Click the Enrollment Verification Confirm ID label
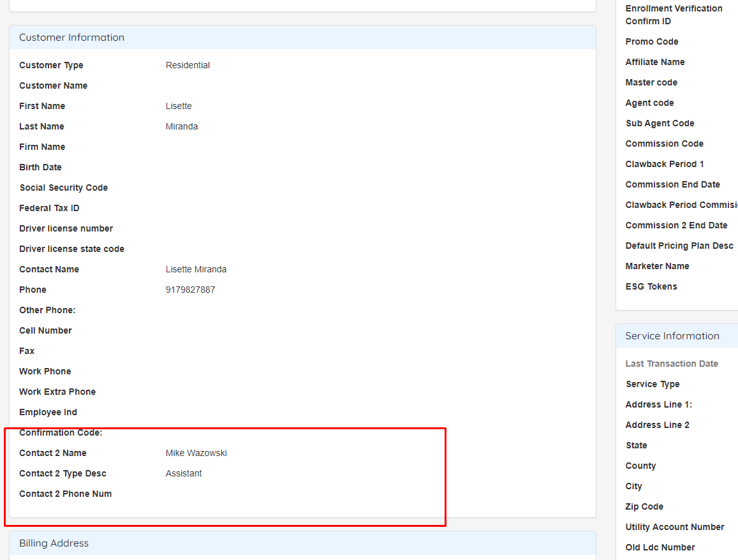The width and height of the screenshot is (738, 560). 674,15
